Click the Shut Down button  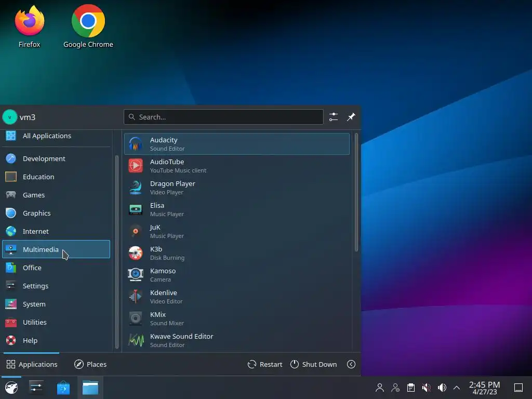tap(314, 364)
